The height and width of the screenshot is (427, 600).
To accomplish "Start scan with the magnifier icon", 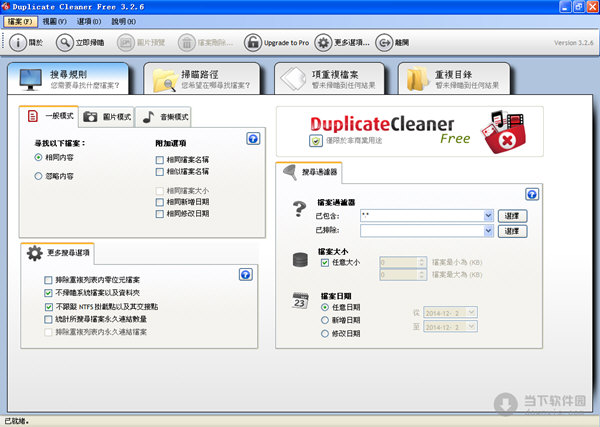I will coord(64,42).
